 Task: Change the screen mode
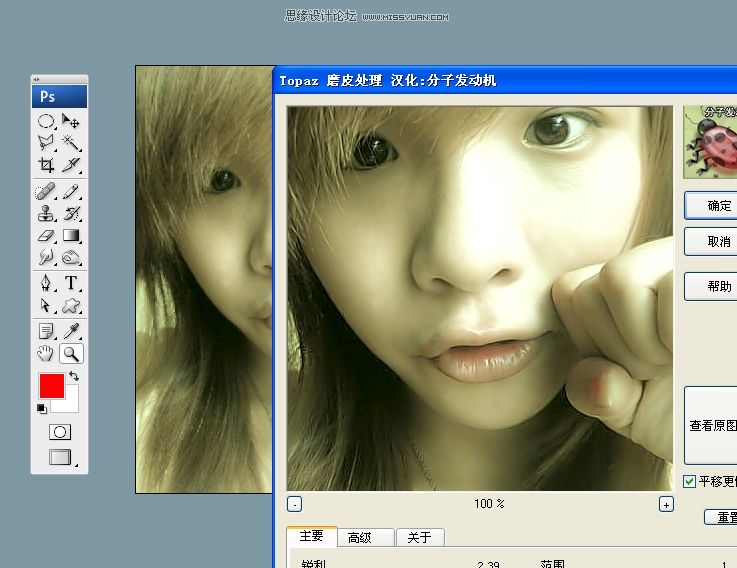[x=60, y=457]
